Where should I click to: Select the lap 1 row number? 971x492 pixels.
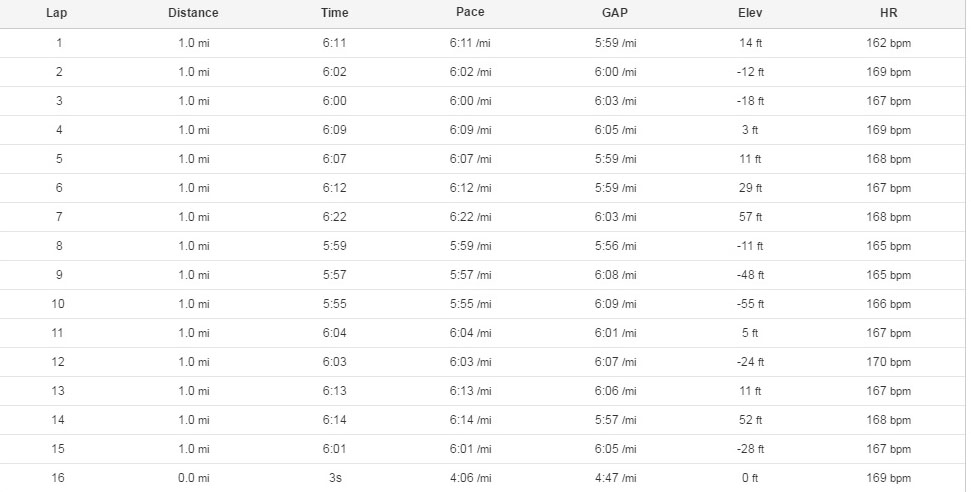coord(59,43)
